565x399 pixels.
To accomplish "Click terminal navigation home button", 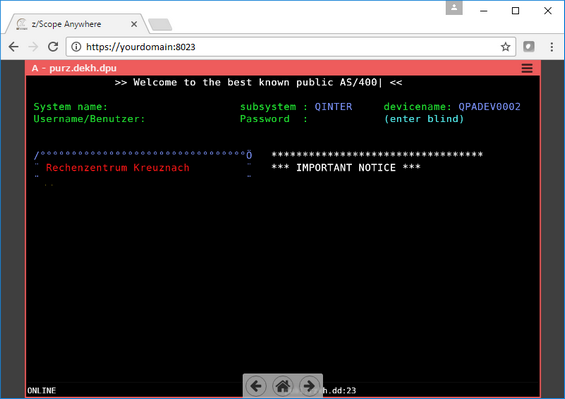I will pyautogui.click(x=282, y=386).
